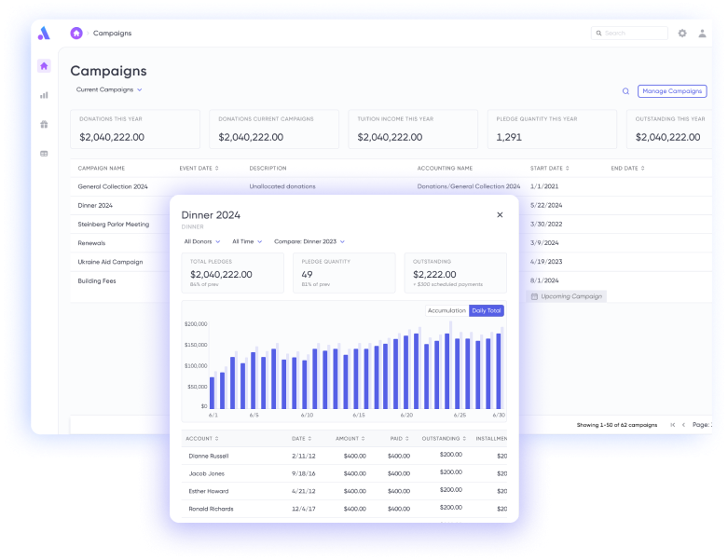Image resolution: width=728 pixels, height=560 pixels.
Task: Open the bar chart reports sidebar icon
Action: [x=44, y=95]
